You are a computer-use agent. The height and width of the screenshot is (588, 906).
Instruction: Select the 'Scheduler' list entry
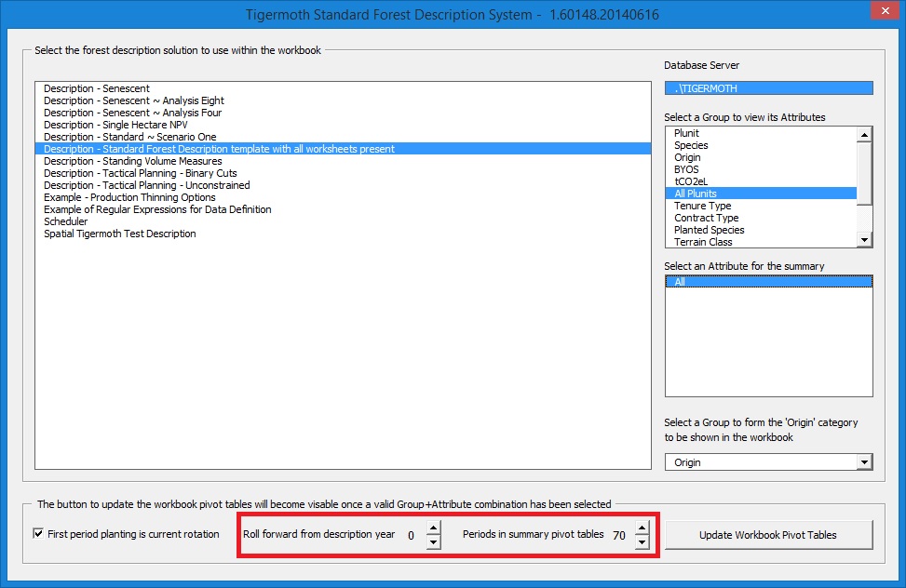343,221
